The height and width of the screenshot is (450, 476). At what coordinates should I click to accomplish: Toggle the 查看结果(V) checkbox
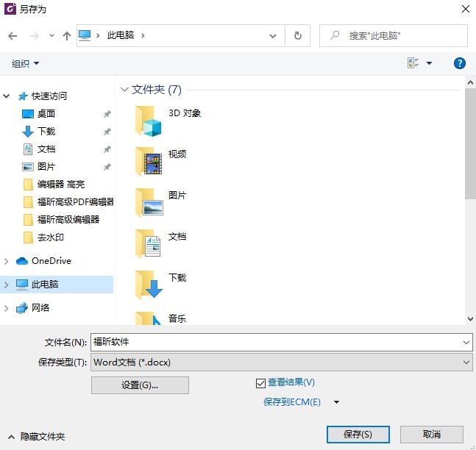[260, 383]
